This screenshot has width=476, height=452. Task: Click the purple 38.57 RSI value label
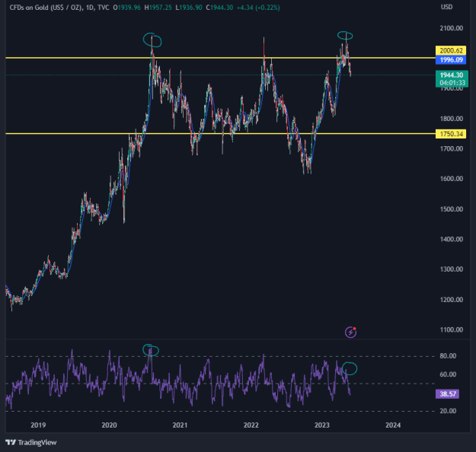tap(447, 393)
